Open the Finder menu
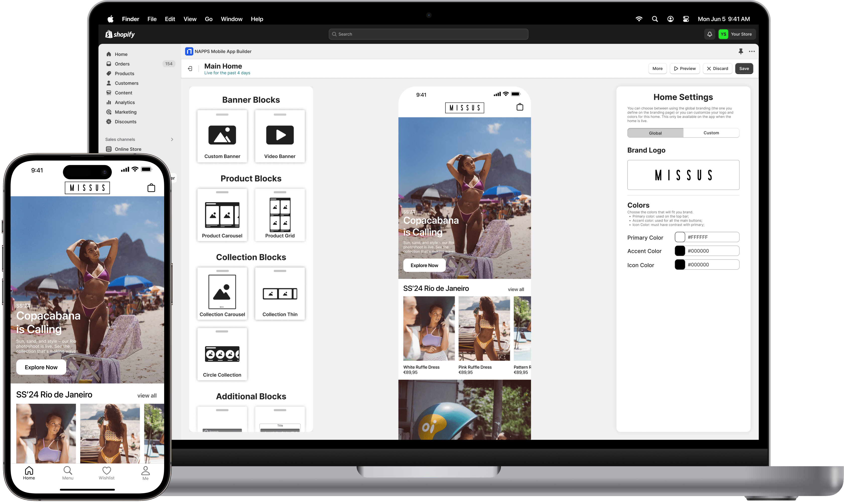This screenshot has height=504, width=844. [x=131, y=19]
